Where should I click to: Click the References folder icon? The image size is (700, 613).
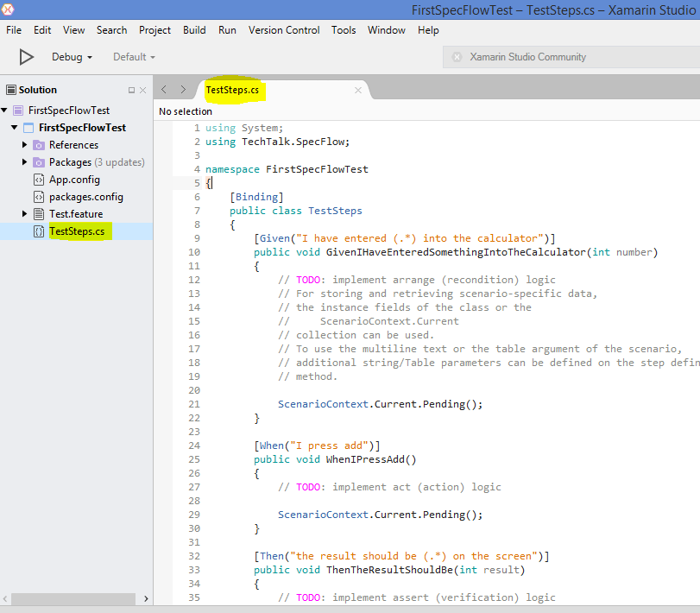(x=41, y=144)
